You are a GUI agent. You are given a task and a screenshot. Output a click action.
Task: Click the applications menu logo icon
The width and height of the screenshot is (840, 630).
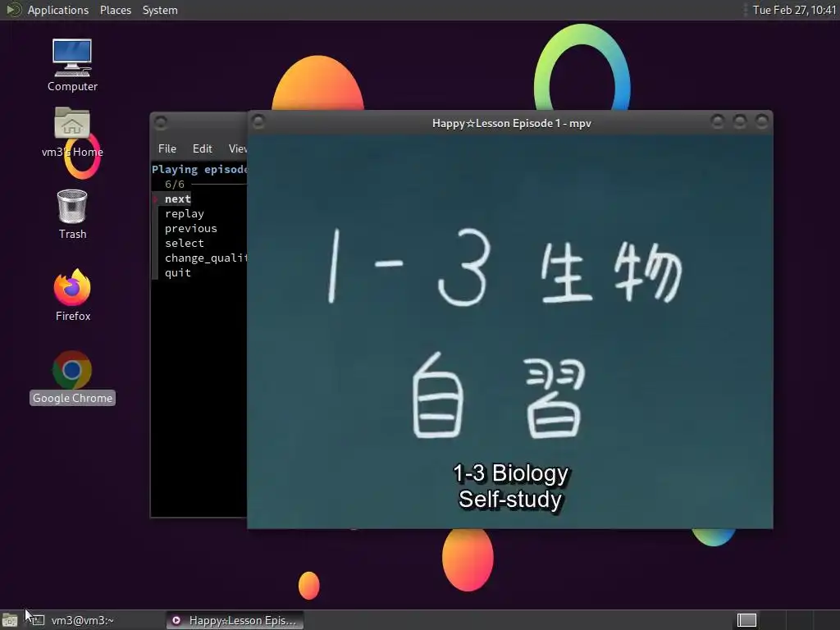click(x=13, y=10)
